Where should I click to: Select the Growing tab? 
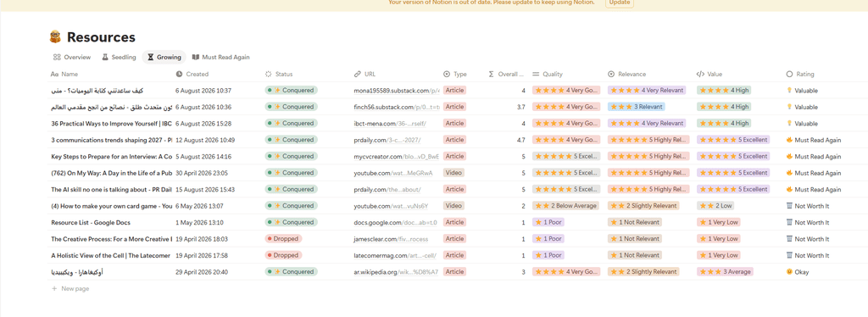tap(164, 57)
